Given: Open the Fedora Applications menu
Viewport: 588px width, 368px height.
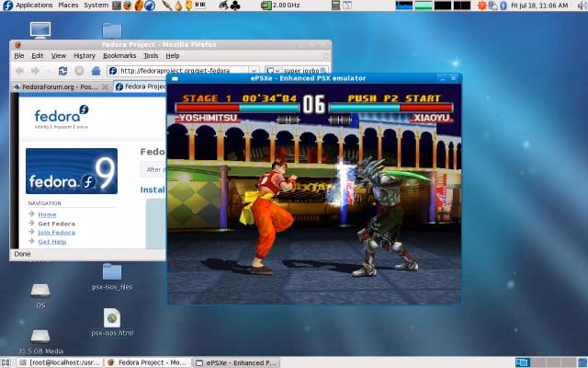Looking at the screenshot, I should coord(28,6).
